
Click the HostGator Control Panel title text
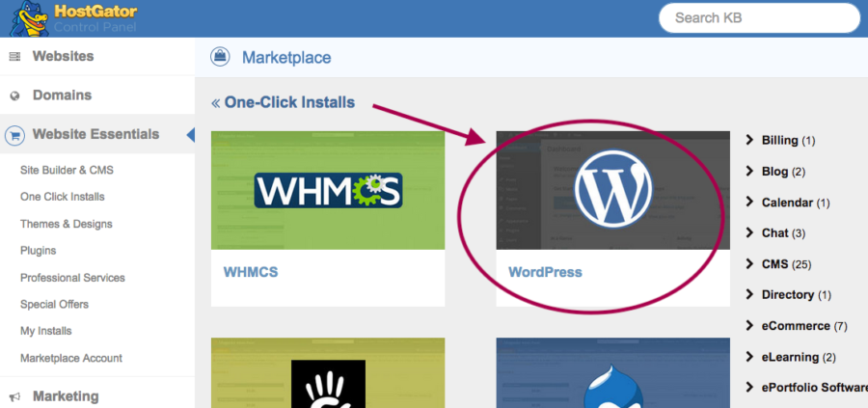95,18
